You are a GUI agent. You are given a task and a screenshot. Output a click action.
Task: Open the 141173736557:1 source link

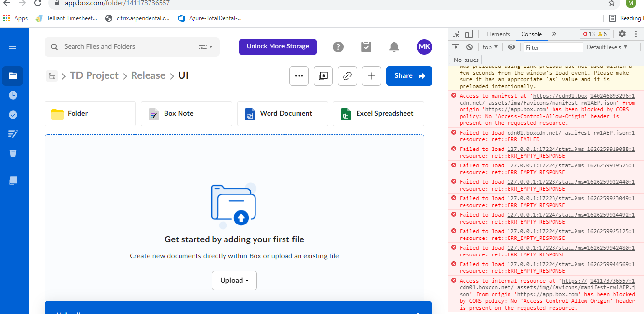612,281
